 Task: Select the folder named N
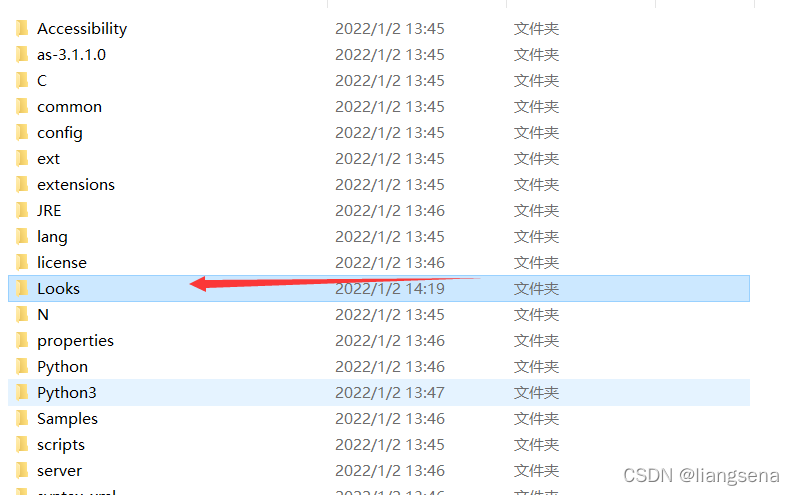[379, 314]
